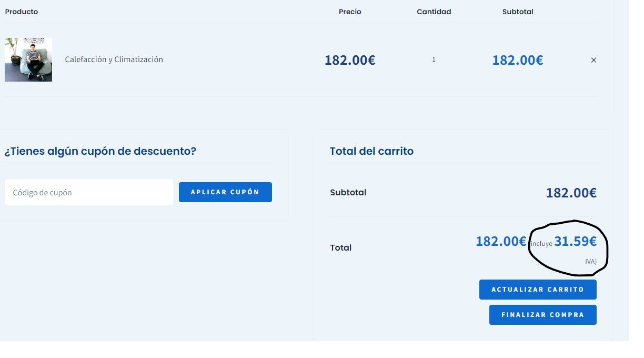The width and height of the screenshot is (644, 358).
Task: Open the Calefacción y Climatización product link
Action: (x=114, y=59)
